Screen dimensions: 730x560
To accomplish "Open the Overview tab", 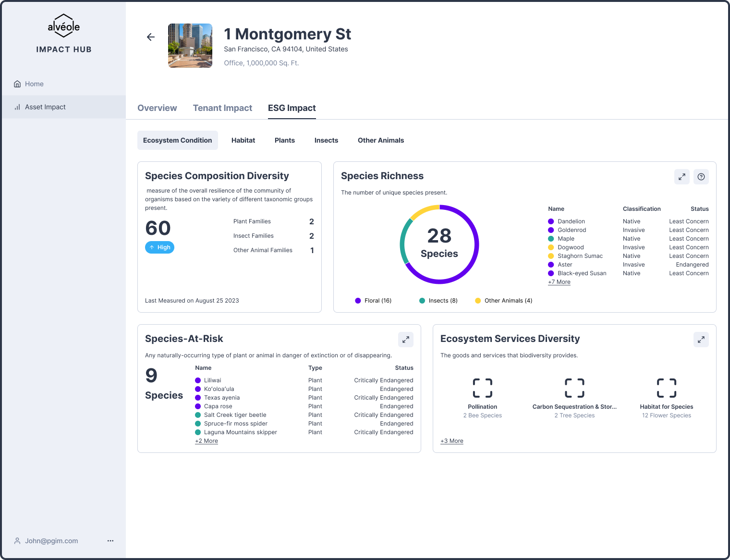I will [x=157, y=108].
